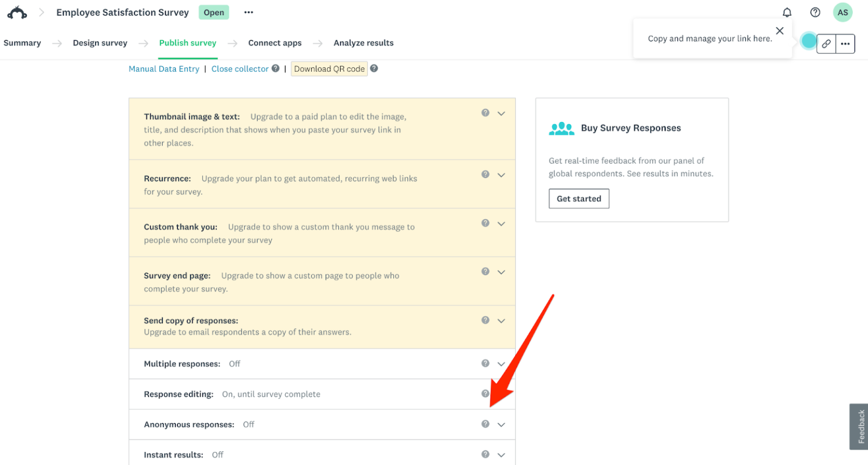Image resolution: width=868 pixels, height=465 pixels.
Task: Click help icon for Response editing
Action: pyautogui.click(x=485, y=394)
